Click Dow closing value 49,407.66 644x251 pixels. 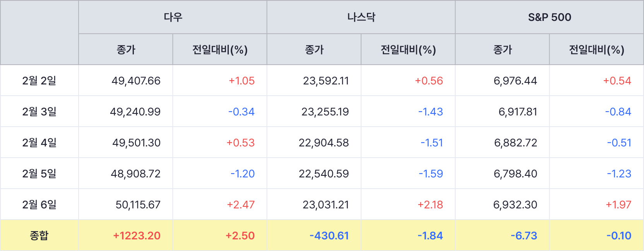136,81
